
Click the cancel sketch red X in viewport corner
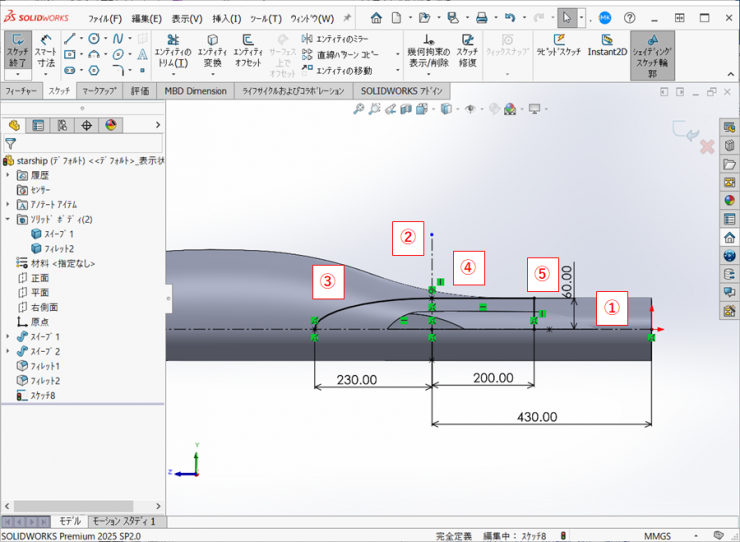[707, 147]
